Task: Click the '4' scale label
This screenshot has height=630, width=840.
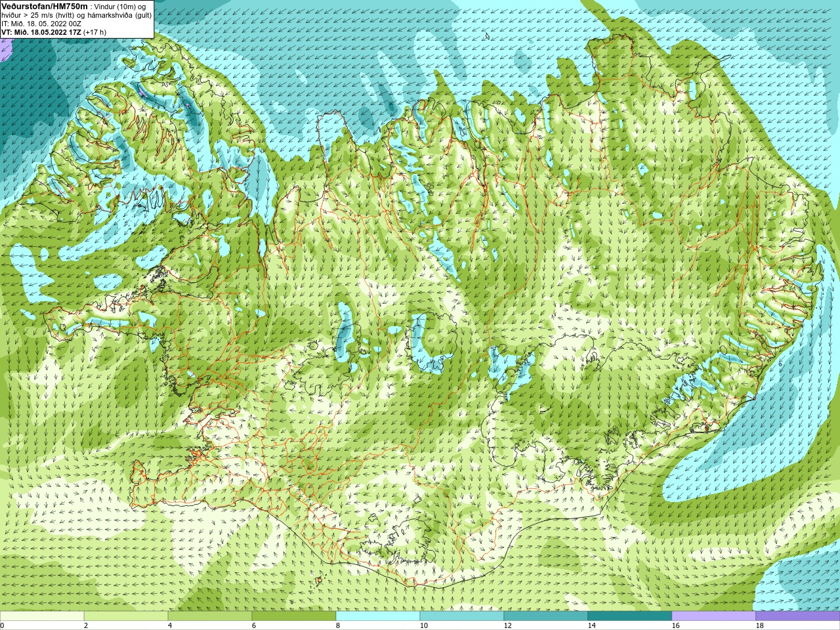Action: tap(170, 625)
